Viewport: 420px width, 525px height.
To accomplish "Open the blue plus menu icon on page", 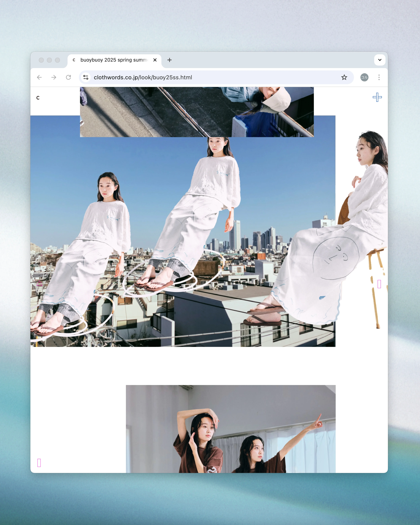I will pos(377,97).
